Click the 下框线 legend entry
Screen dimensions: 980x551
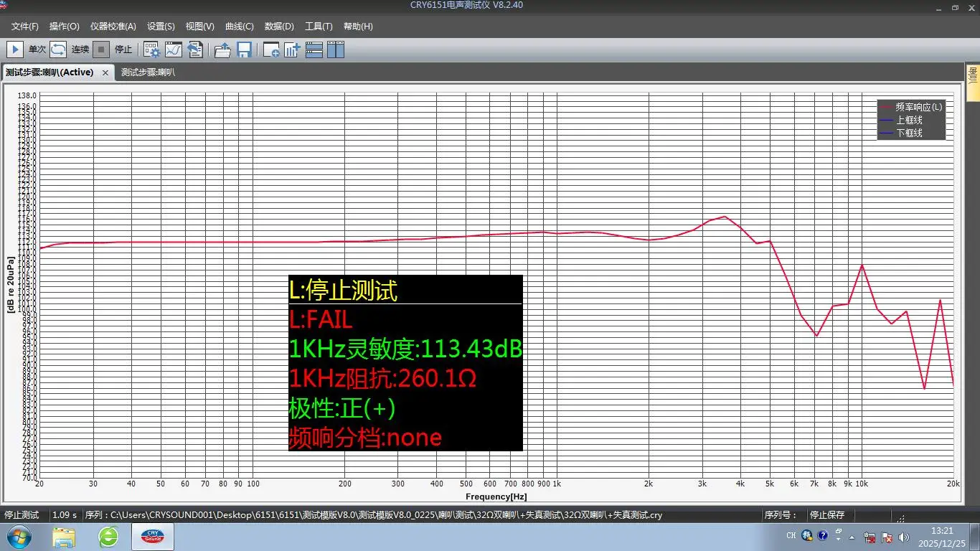pos(902,133)
